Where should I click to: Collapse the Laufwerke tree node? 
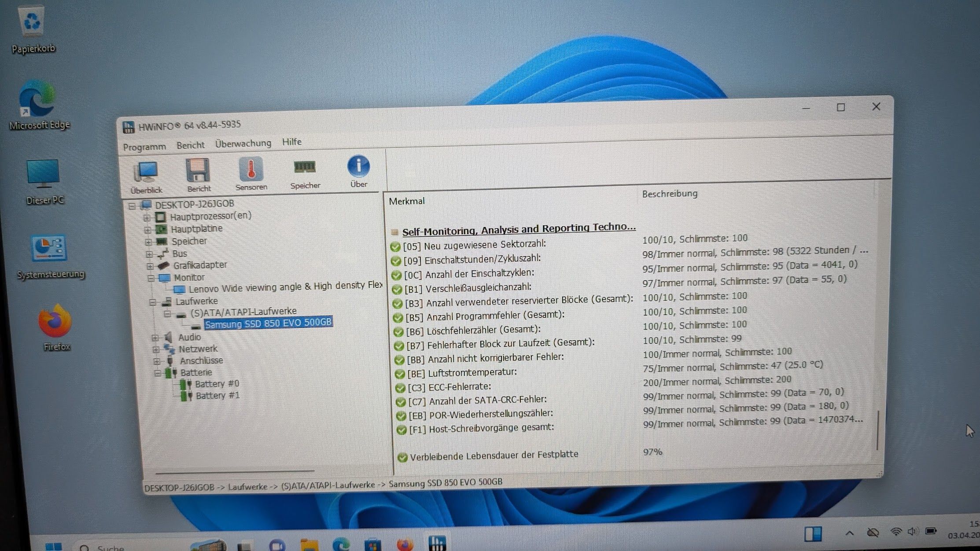coord(153,302)
